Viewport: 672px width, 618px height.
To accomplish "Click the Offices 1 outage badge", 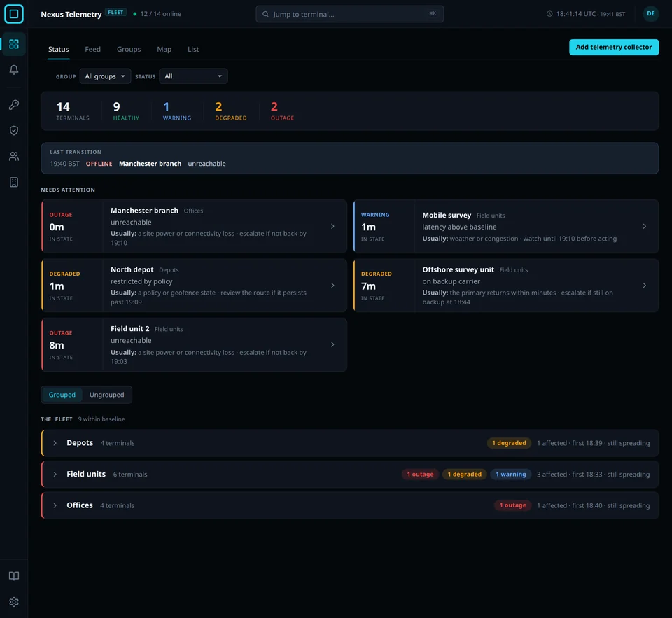I will click(x=512, y=506).
